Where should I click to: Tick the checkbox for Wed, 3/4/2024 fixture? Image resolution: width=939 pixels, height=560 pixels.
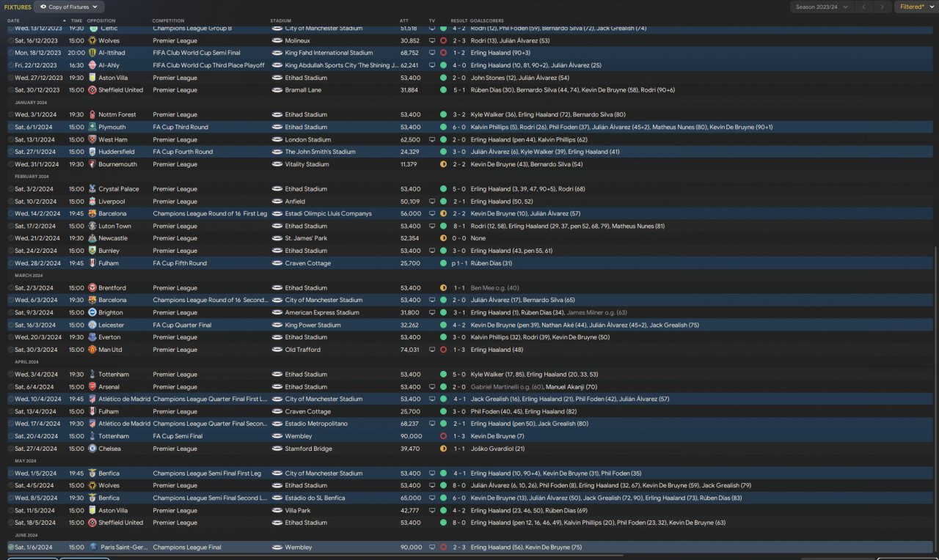click(x=11, y=375)
